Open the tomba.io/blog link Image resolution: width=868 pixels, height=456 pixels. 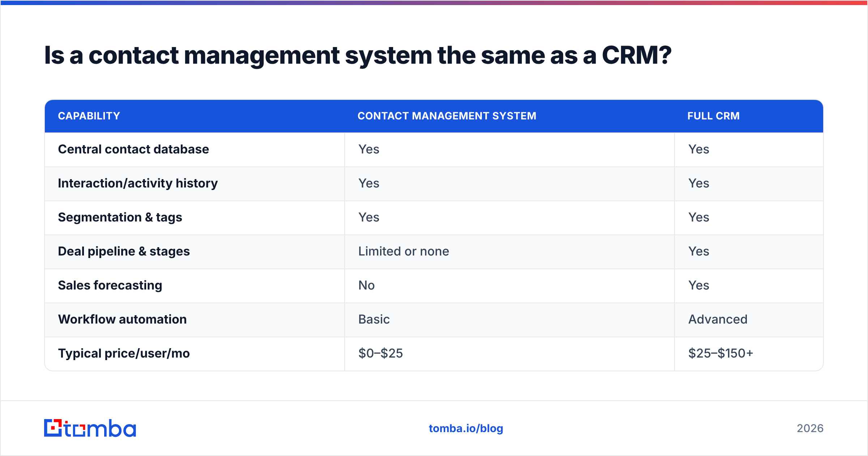[x=466, y=428]
